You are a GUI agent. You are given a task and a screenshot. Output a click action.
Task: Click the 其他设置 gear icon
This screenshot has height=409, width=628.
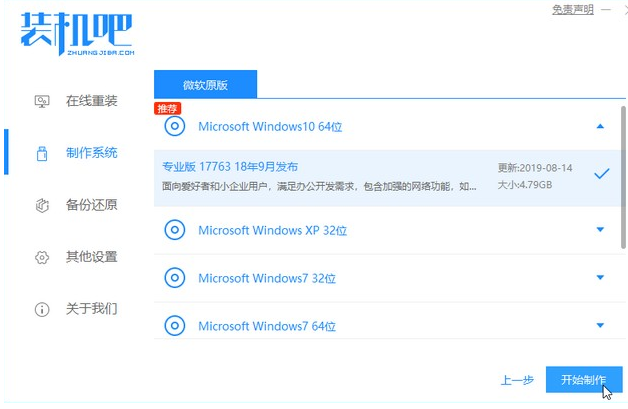coord(42,257)
